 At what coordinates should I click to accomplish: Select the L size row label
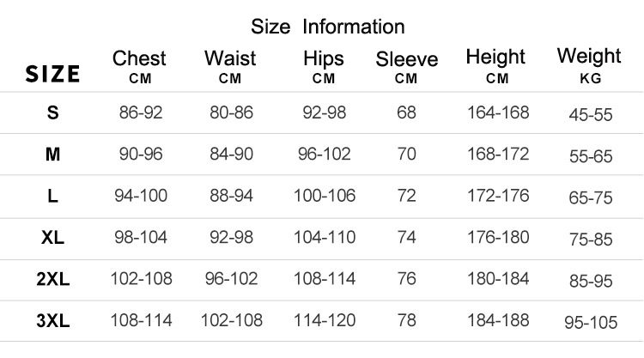(52, 196)
